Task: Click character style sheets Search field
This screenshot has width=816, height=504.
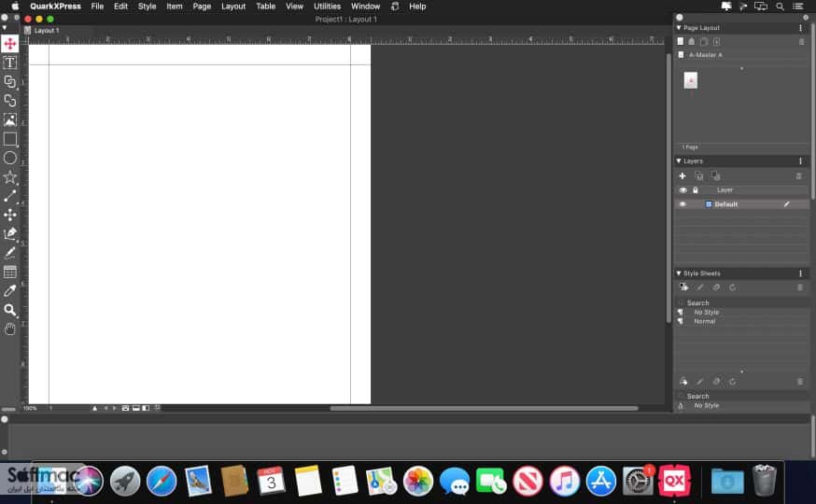Action: pos(741,396)
